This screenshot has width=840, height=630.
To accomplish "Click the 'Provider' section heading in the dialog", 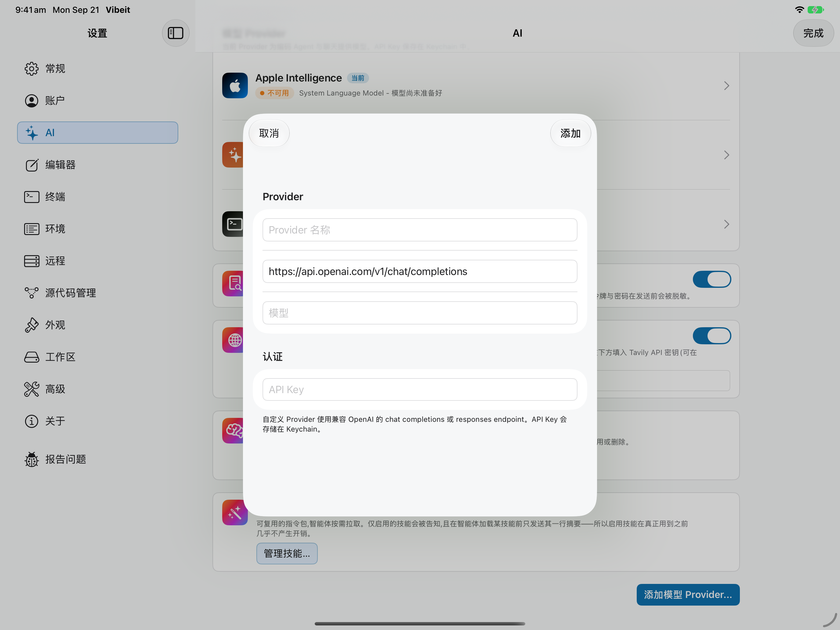I will 283,197.
